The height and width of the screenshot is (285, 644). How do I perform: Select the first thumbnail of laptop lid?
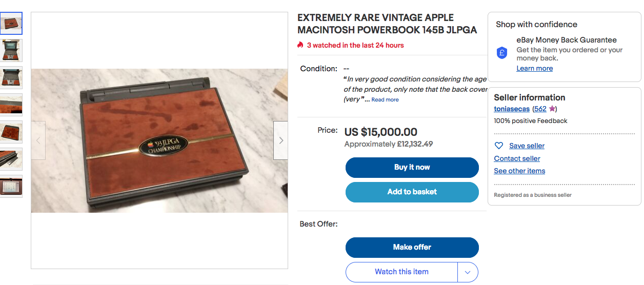(x=11, y=24)
